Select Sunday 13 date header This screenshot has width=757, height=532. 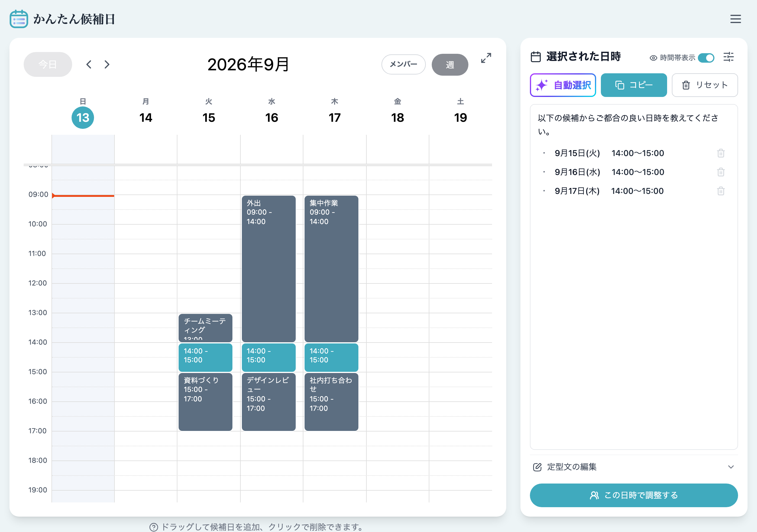point(83,118)
